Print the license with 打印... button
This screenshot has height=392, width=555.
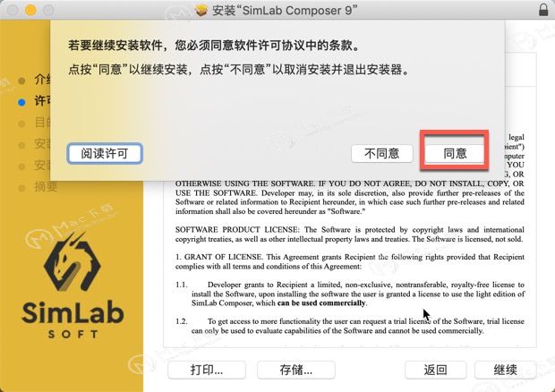(207, 370)
